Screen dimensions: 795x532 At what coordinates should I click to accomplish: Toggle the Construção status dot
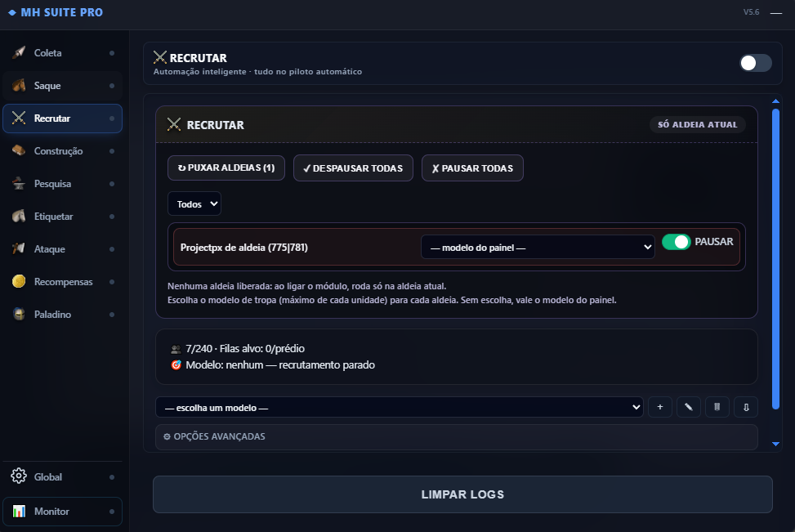[112, 151]
